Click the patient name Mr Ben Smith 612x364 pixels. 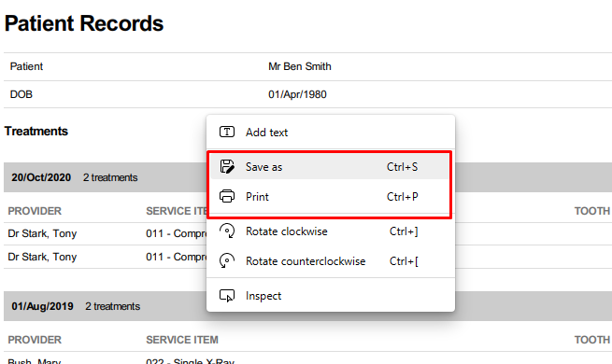pos(300,66)
